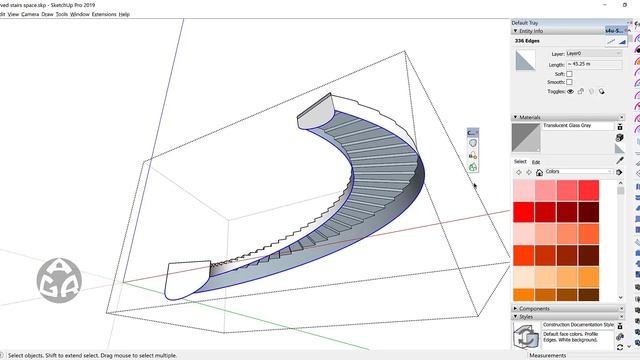Enable the Smooth checkbox
Screen dimensions: 640x360
pyautogui.click(x=569, y=82)
